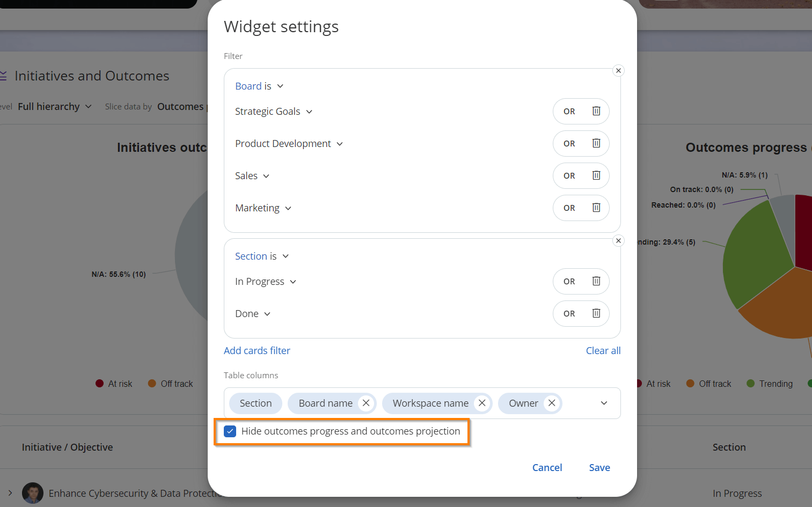Delete the In Progress section value
The height and width of the screenshot is (507, 812).
point(596,281)
